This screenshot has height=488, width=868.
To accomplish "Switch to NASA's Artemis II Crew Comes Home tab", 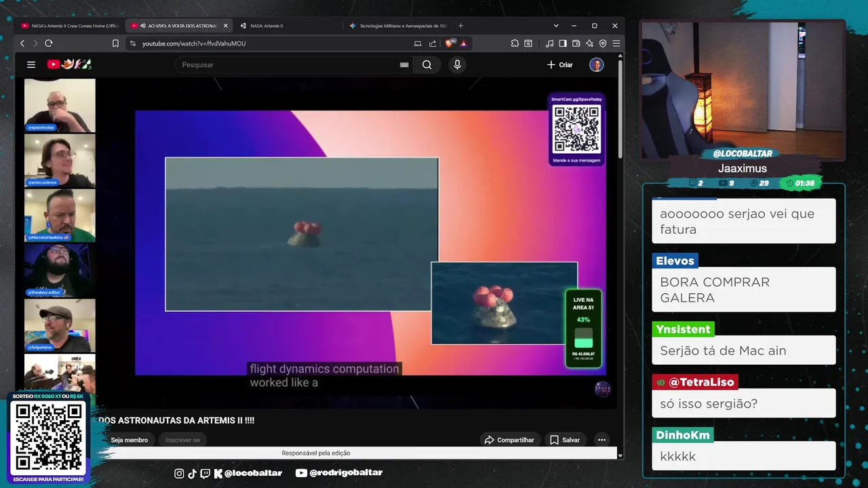I will tap(70, 26).
